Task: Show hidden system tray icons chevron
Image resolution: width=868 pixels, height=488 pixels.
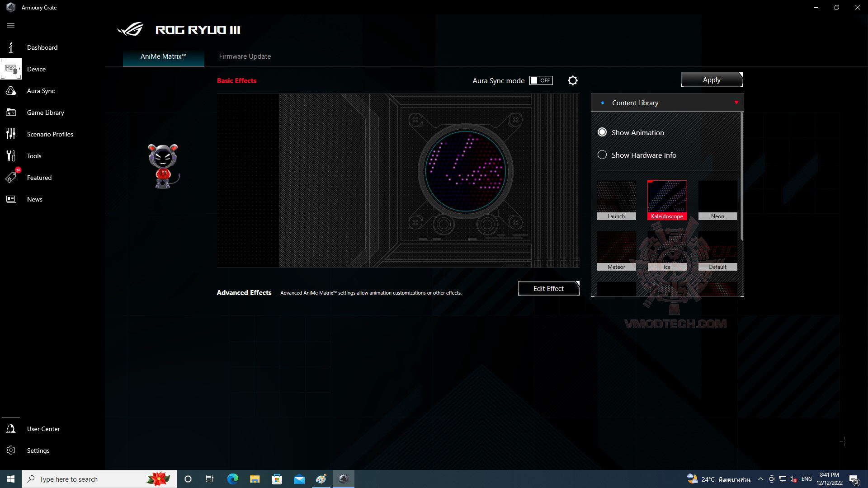Action: [760, 479]
